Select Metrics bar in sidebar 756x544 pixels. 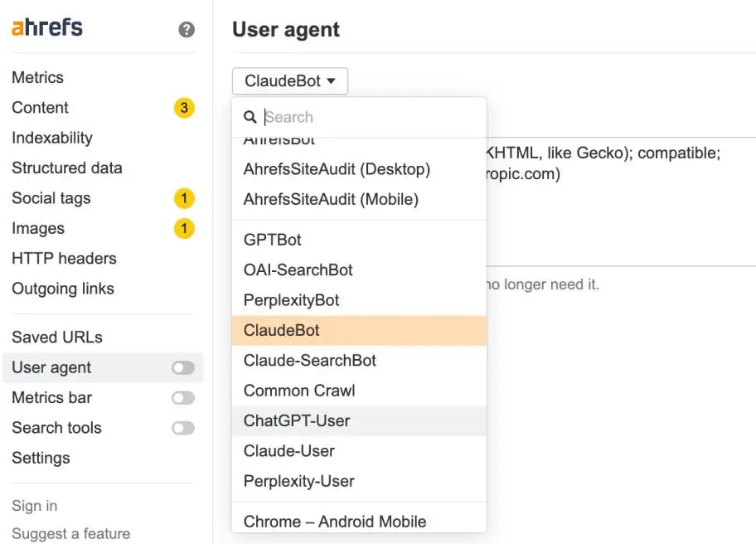point(51,398)
